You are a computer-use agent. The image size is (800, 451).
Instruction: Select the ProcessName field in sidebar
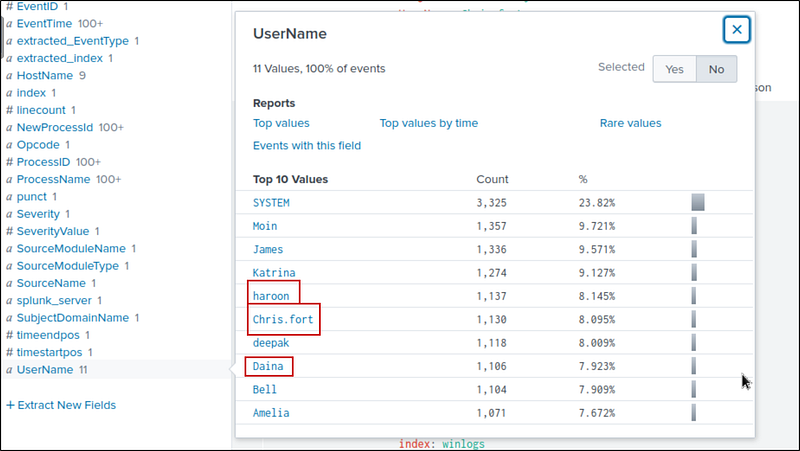[x=53, y=179]
